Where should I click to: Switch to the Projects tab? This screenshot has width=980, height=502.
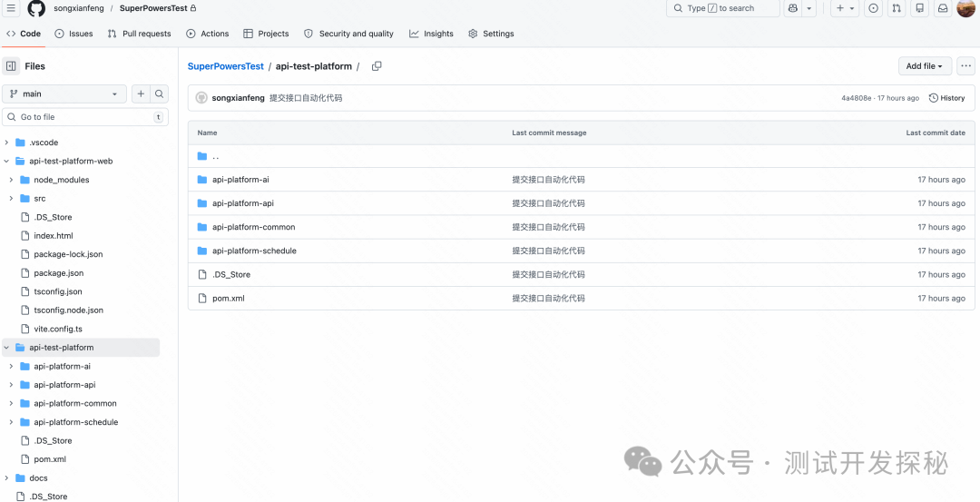266,34
